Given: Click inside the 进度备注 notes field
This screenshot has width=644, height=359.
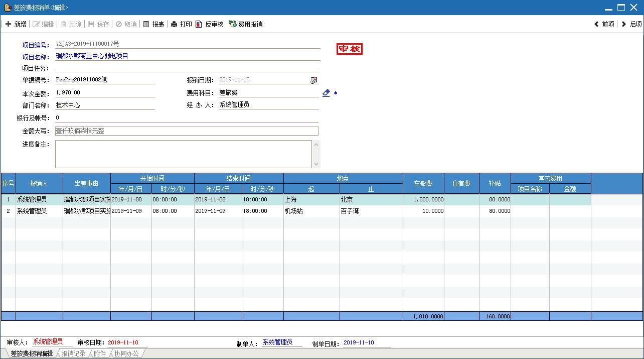Looking at the screenshot, I should coord(183,154).
